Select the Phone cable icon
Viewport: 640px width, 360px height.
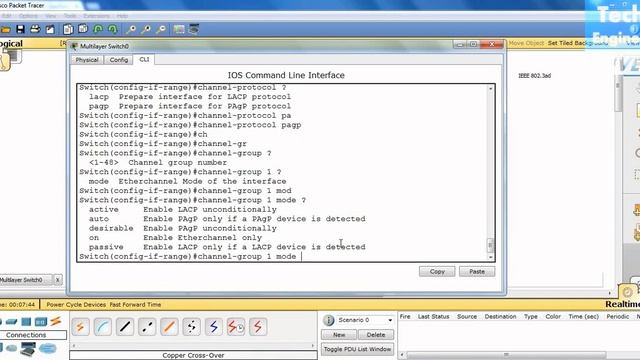click(191, 327)
